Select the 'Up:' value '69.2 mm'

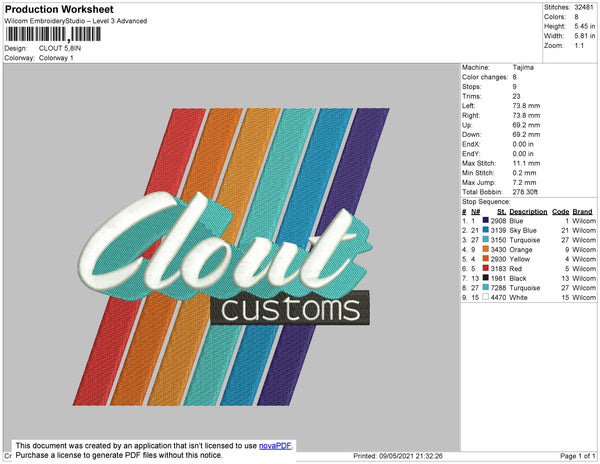526,125
